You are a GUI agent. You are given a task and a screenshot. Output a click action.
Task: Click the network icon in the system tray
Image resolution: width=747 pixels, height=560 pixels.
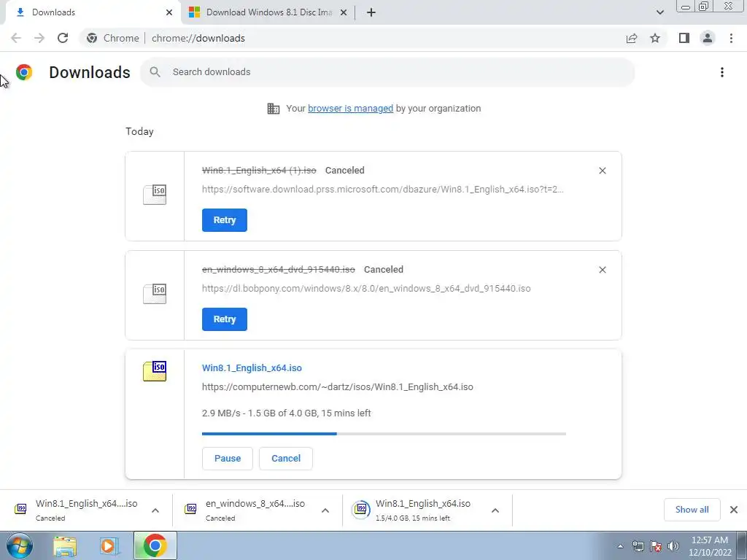point(638,546)
